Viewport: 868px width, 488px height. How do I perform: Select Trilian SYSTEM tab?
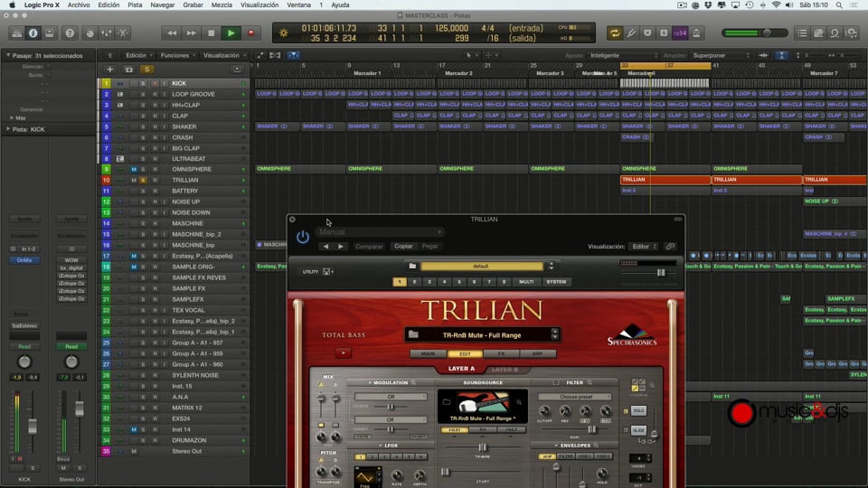(x=556, y=282)
